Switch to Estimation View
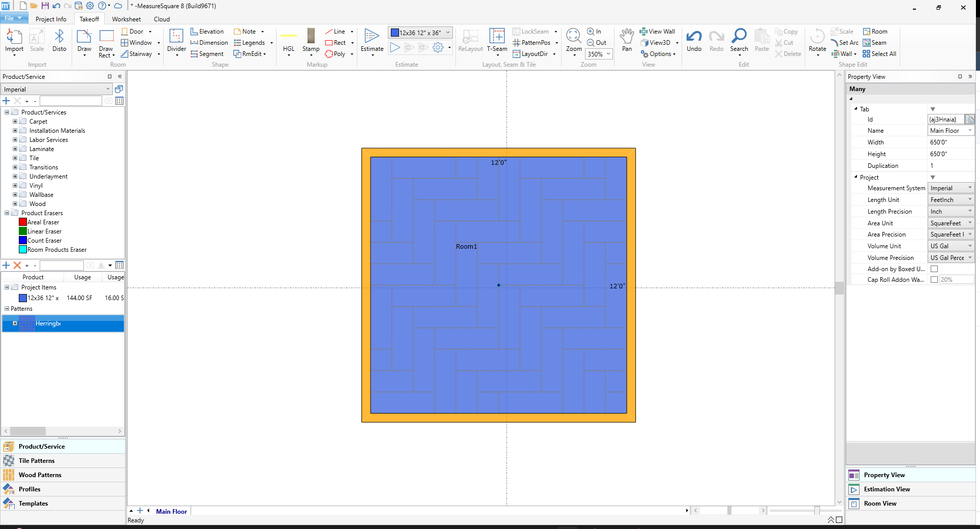980x529 pixels. point(910,489)
